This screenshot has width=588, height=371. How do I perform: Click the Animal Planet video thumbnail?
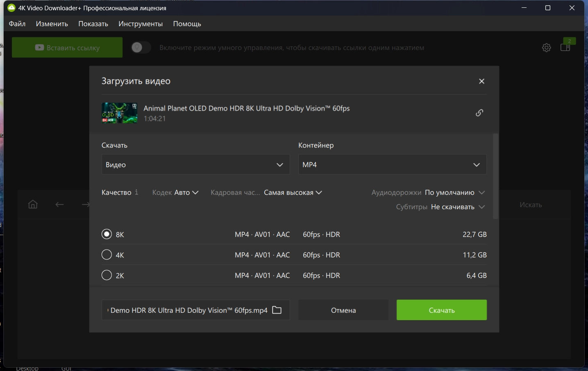click(120, 113)
